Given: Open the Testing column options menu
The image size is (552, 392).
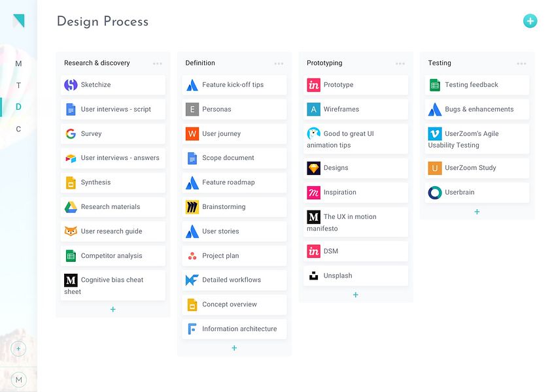Looking at the screenshot, I should click(521, 63).
